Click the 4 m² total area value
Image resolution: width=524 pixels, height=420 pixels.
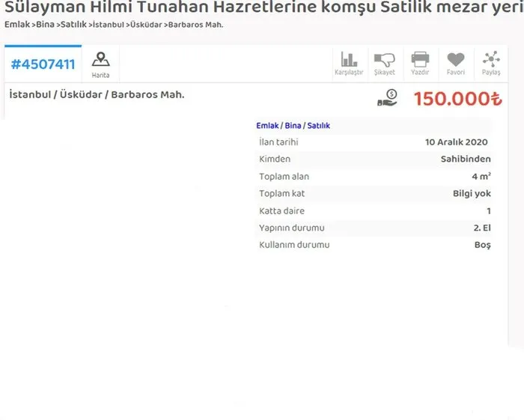pos(481,176)
